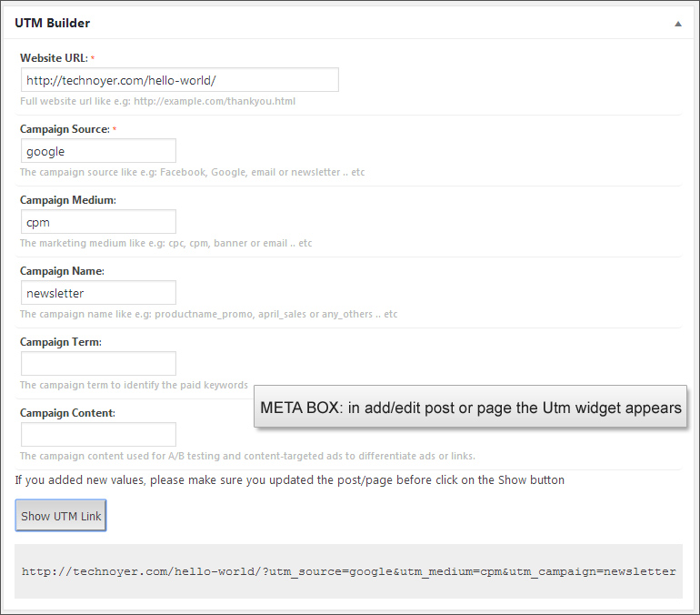Screen dimensions: 700x615
Task: Click into the Campaign Source field
Action: (x=98, y=151)
